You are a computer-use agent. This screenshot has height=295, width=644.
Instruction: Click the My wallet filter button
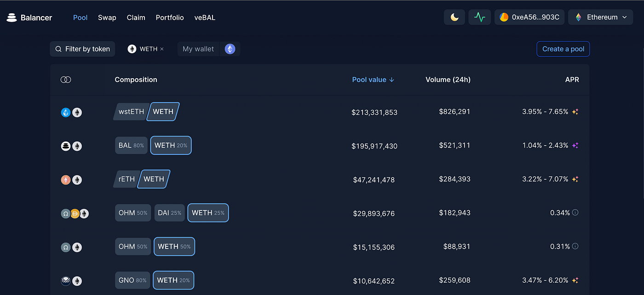tap(198, 49)
